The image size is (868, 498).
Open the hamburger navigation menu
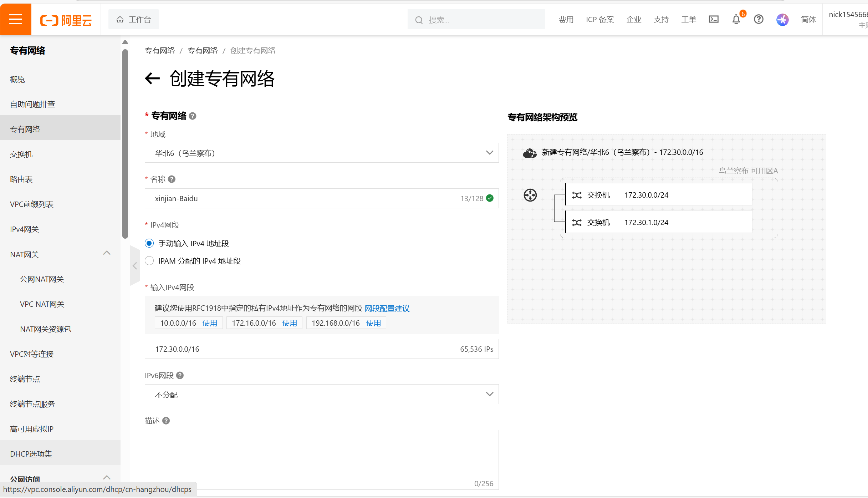coord(16,19)
